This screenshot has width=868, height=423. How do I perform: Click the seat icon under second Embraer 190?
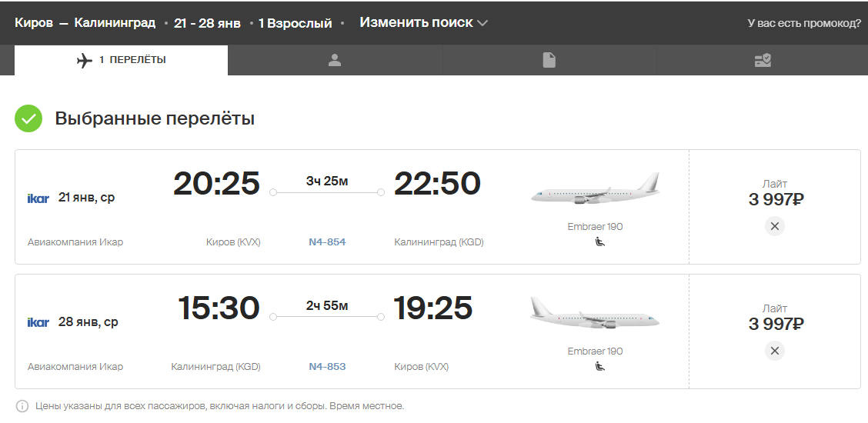(x=600, y=366)
